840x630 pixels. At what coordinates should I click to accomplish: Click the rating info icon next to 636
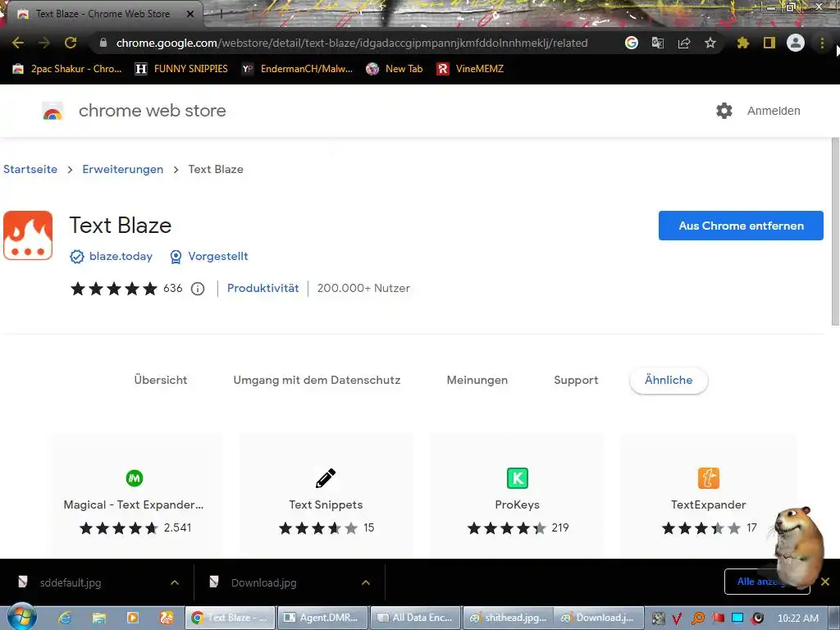pos(198,289)
